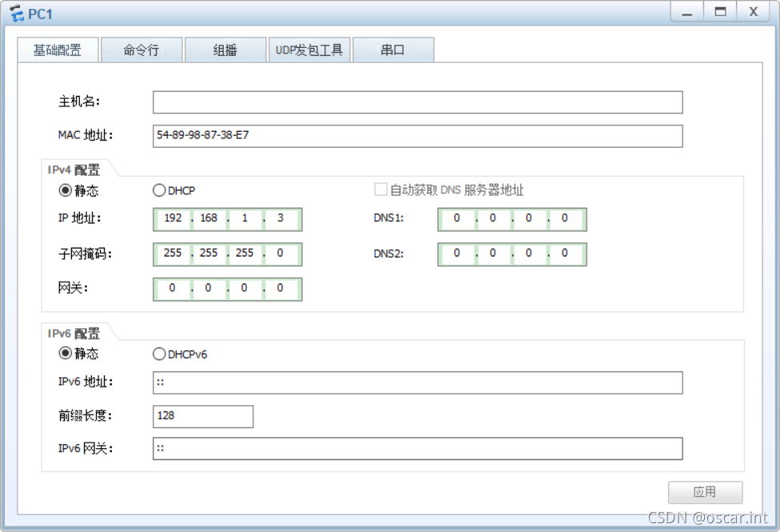Close the PC1 window
This screenshot has width=780, height=532.
[x=753, y=12]
